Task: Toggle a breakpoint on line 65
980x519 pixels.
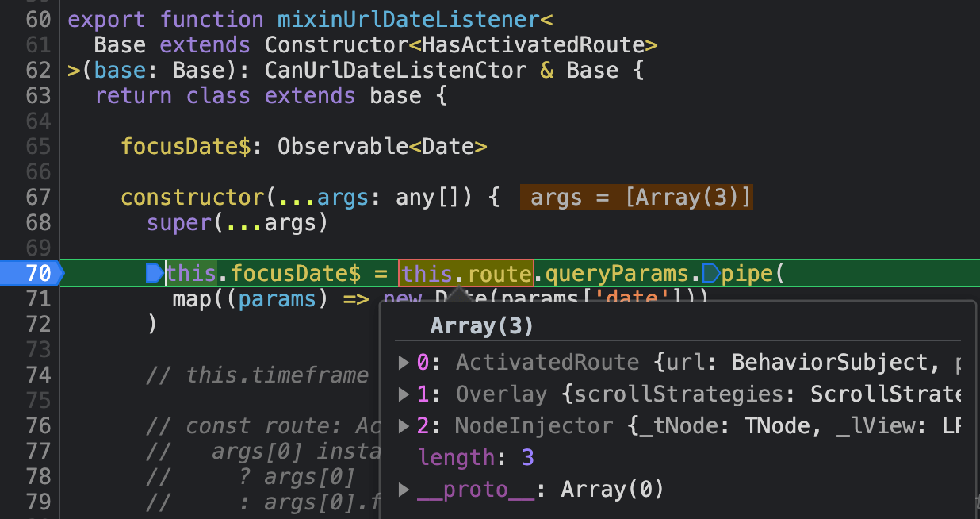Action: [36, 146]
